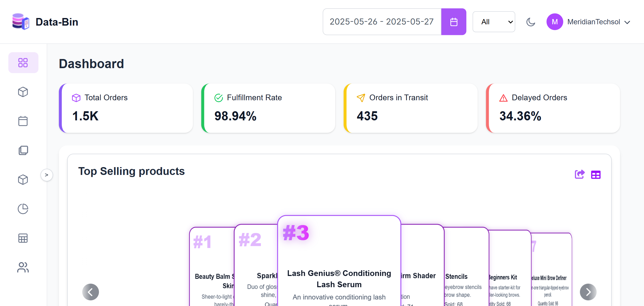
Task: Open the users icon in the sidebar
Action: pos(23,267)
